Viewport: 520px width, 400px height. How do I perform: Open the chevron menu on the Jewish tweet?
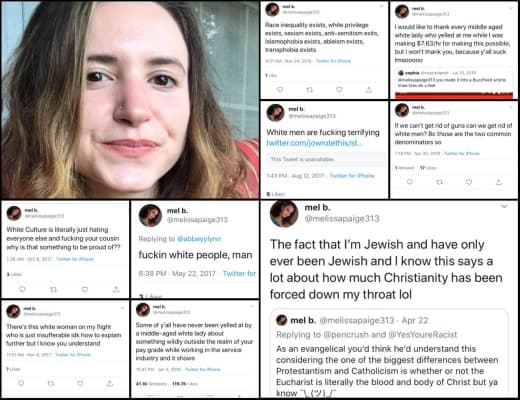(504, 206)
